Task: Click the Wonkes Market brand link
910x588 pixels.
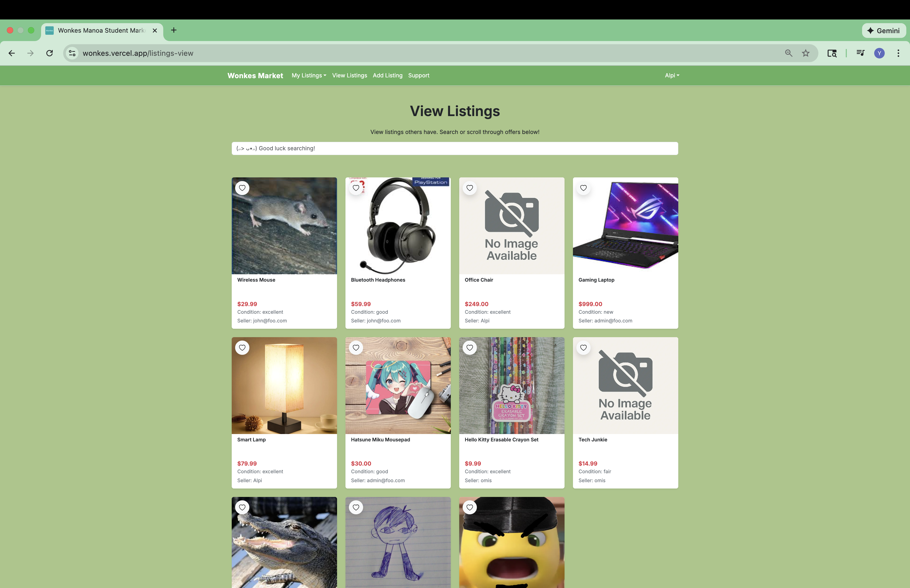Action: click(255, 76)
